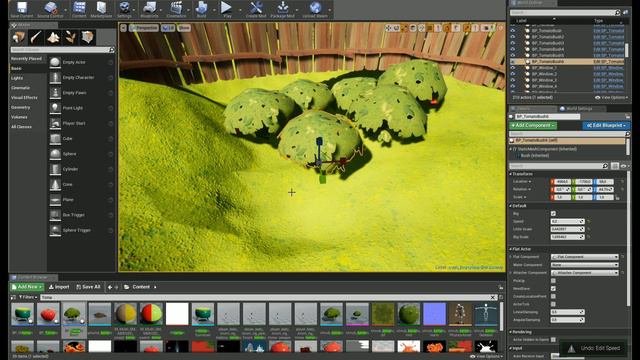Image resolution: width=640 pixels, height=360 pixels.
Task: Click the Add Component button
Action: point(533,125)
